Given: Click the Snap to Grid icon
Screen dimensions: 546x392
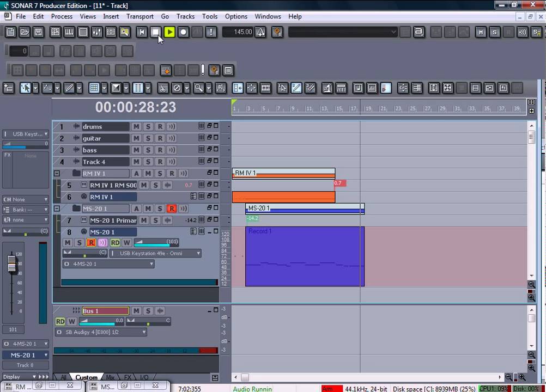Looking at the screenshot, I should pos(94,88).
